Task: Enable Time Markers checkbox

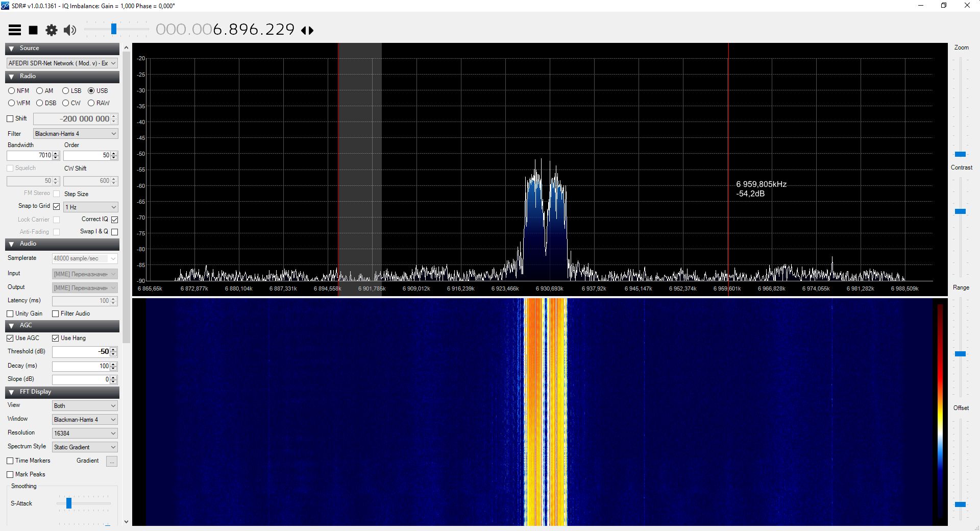Action: tap(10, 461)
